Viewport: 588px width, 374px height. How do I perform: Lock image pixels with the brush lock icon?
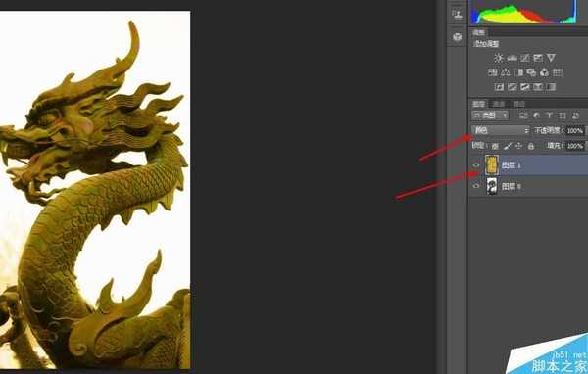[507, 146]
